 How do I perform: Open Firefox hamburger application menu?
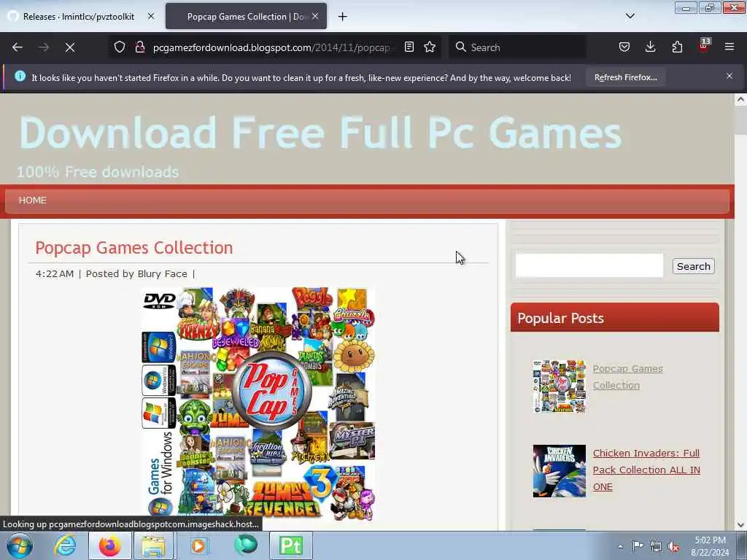coord(729,47)
